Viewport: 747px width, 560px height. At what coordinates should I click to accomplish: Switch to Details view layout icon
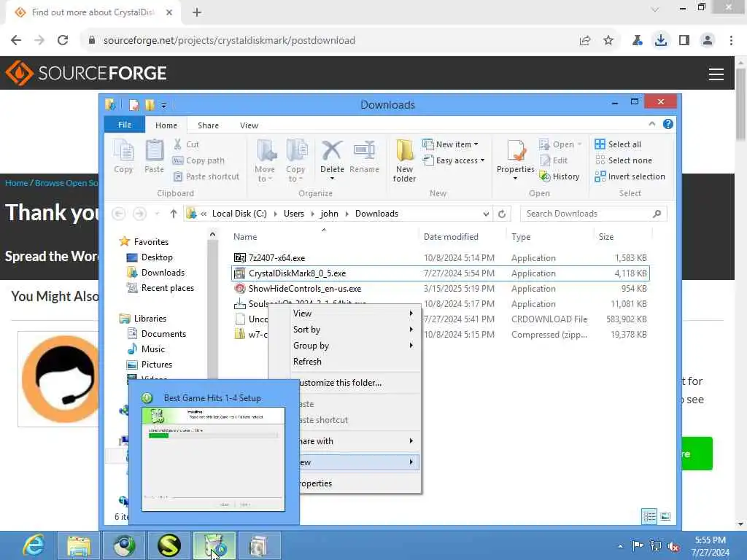649,517
